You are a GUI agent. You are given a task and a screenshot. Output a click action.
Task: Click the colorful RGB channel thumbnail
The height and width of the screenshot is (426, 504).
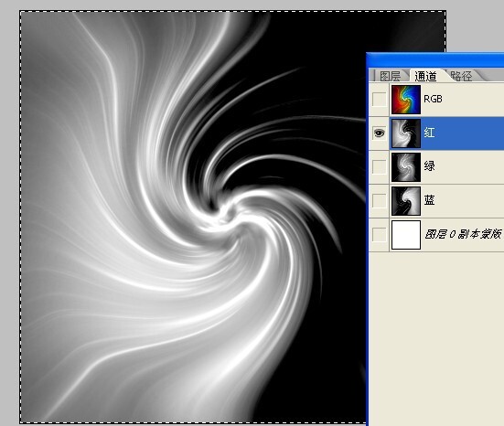tap(406, 100)
